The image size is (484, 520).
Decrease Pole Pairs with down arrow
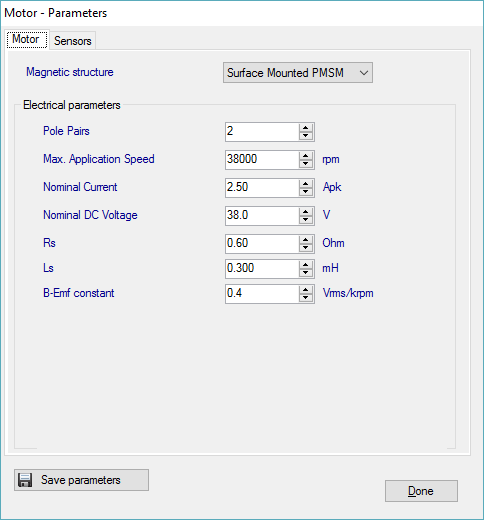(x=306, y=136)
